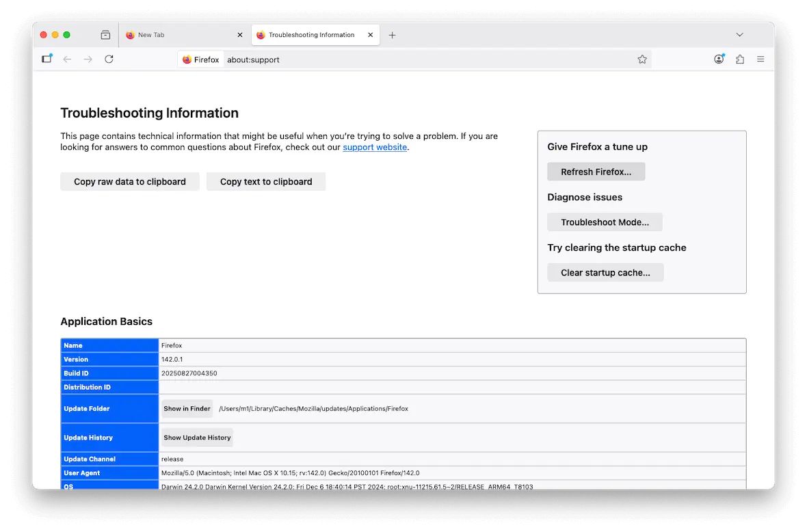Viewport: 807px width, 532px height.
Task: Go forward to the next page
Action: 88,59
